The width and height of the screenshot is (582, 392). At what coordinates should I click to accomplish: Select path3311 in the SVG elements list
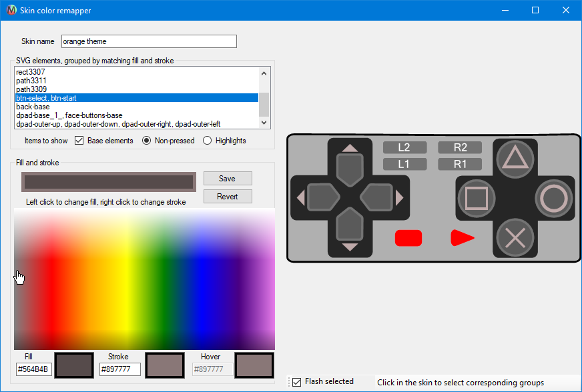[137, 81]
